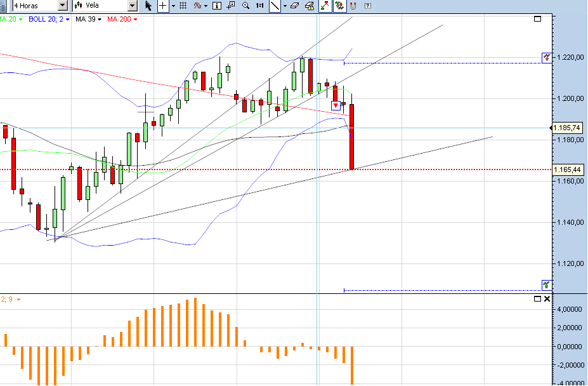The width and height of the screenshot is (588, 386).
Task: Click the 1.165,44 price label
Action: coord(567,170)
